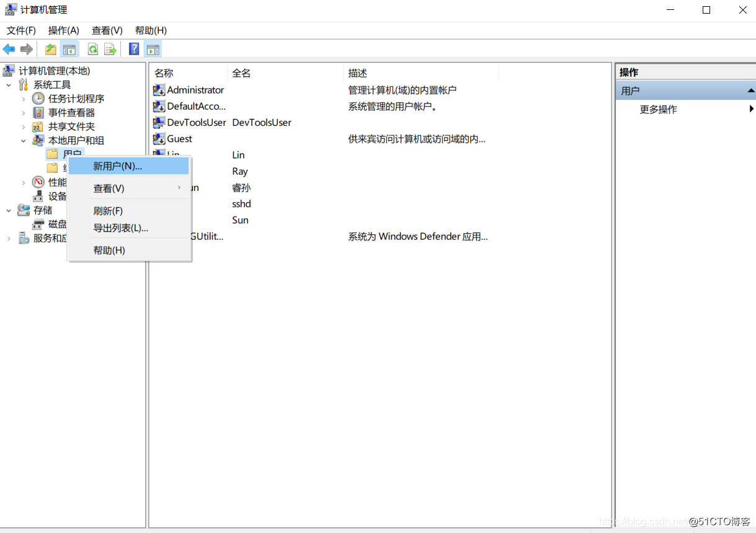Expand the 服务和应用 tree node

click(9, 238)
